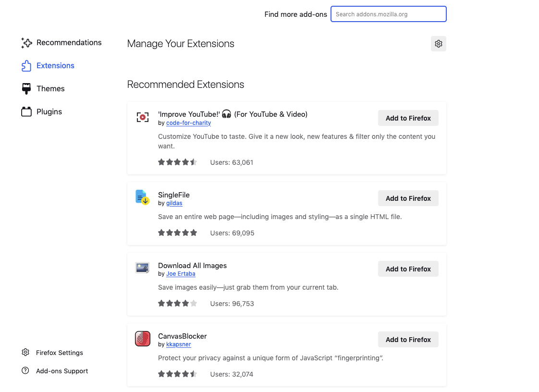Click the Download All Images icon
Viewport: 539px width, 392px height.
pyautogui.click(x=142, y=268)
